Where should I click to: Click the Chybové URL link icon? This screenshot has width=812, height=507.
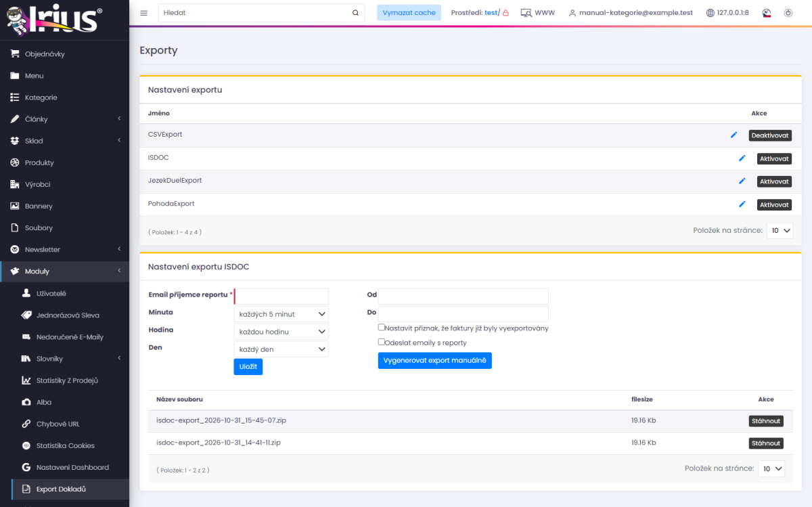pos(26,424)
